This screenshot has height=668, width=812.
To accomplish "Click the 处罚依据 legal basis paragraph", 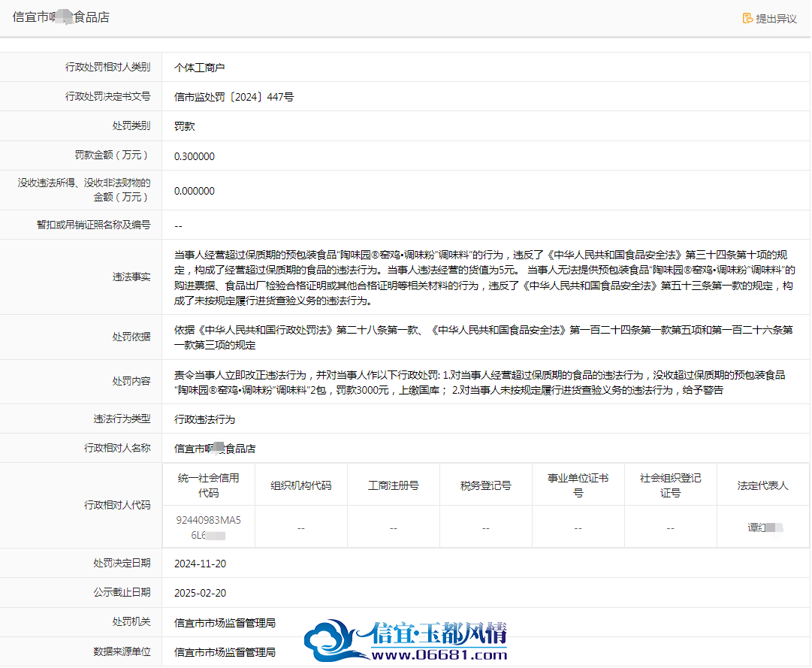I will pyautogui.click(x=484, y=337).
